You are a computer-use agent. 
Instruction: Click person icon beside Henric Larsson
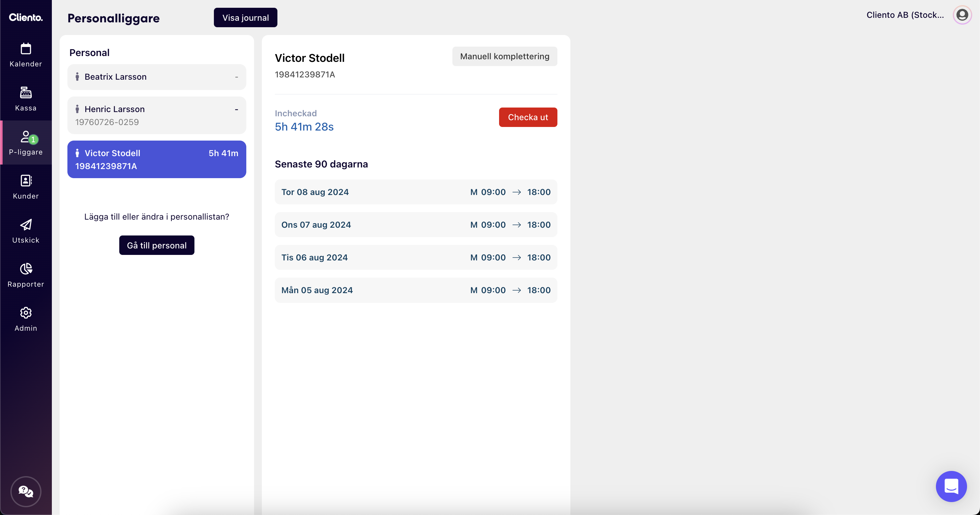77,109
